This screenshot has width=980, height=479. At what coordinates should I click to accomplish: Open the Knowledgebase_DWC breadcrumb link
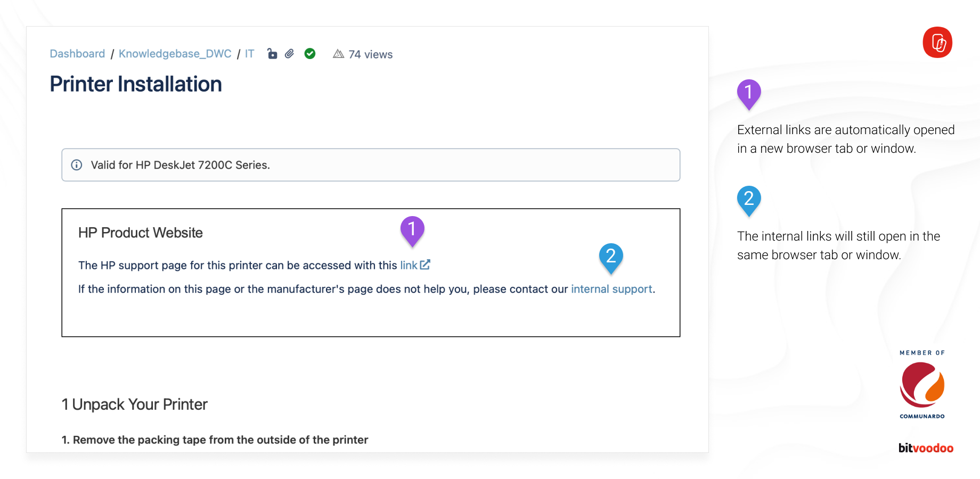175,53
